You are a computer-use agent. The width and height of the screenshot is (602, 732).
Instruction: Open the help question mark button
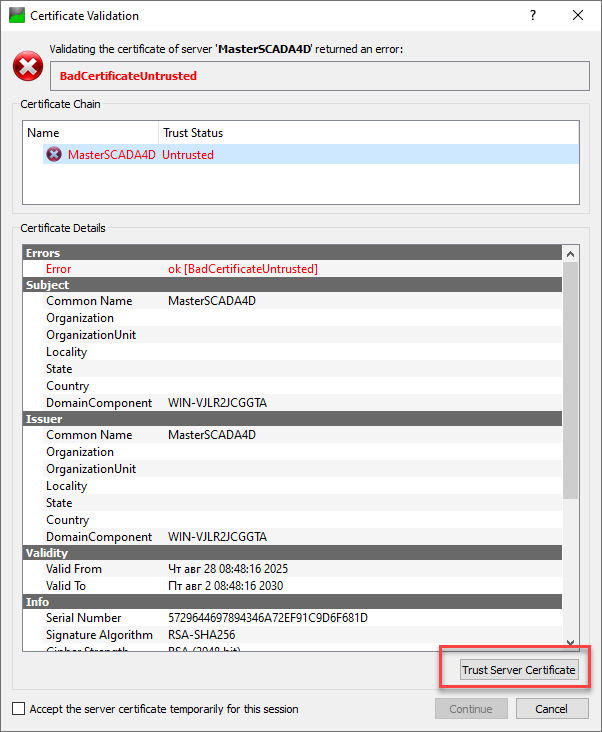[532, 16]
